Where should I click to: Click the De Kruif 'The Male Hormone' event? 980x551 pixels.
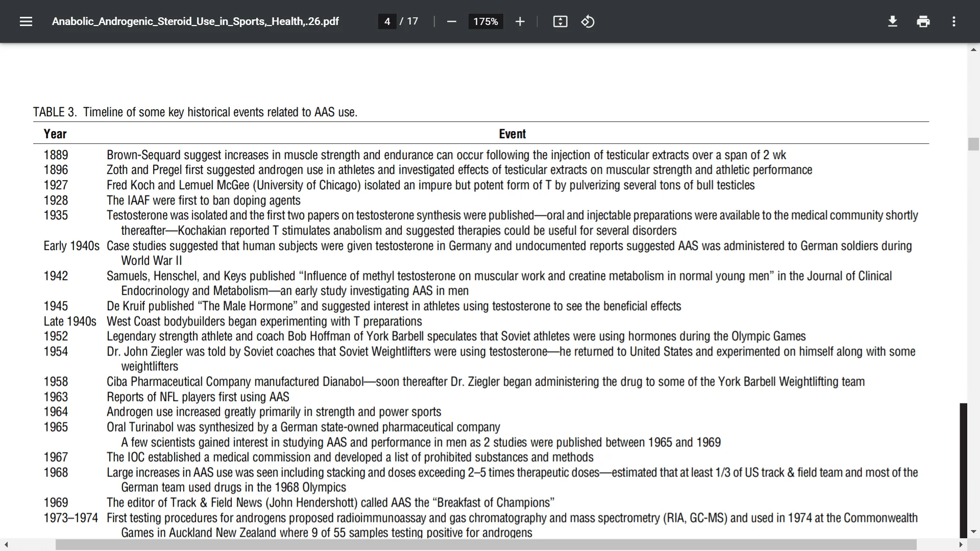394,306
